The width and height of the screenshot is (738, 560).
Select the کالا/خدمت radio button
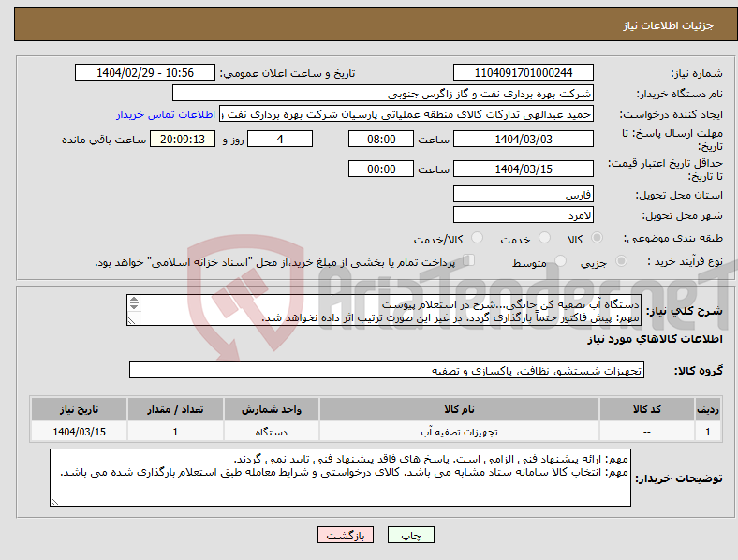(x=478, y=238)
